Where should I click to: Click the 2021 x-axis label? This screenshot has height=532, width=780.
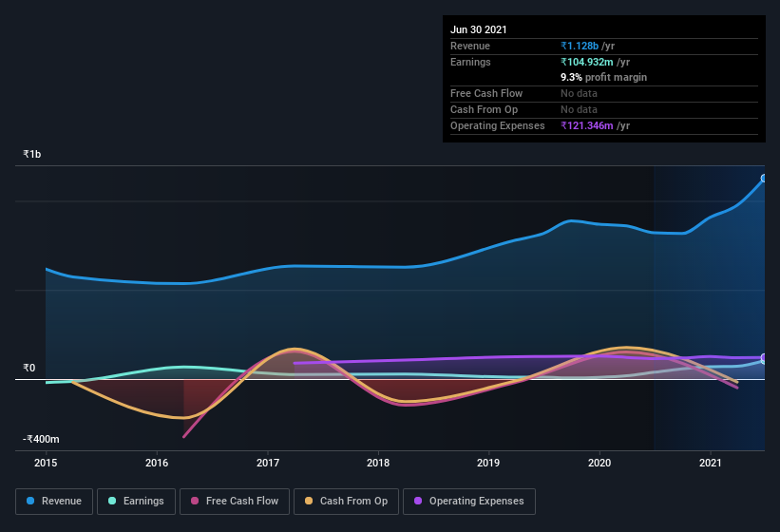711,463
